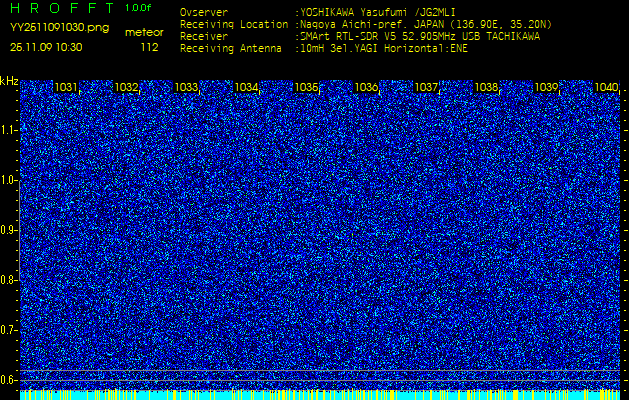
Task: Click the 1031 time marker
Action: pos(66,88)
